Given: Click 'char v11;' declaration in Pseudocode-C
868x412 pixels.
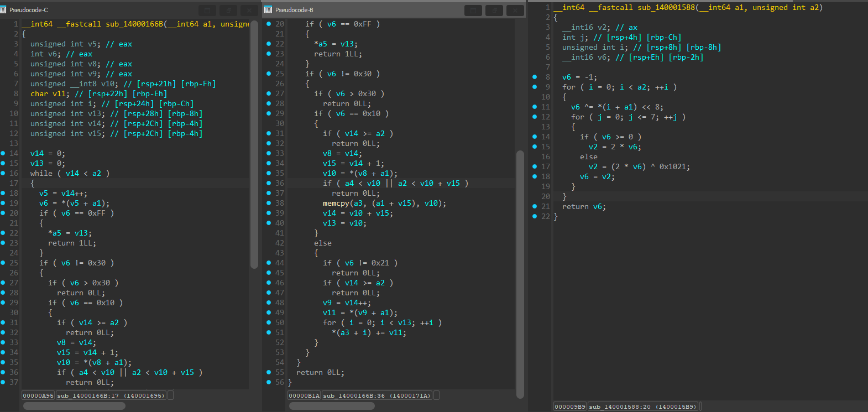Looking at the screenshot, I should (50, 93).
